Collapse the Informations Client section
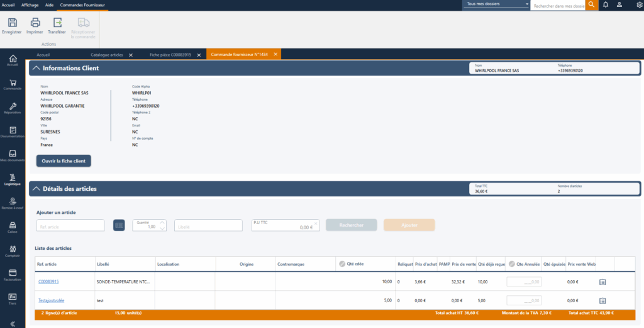 tap(36, 68)
